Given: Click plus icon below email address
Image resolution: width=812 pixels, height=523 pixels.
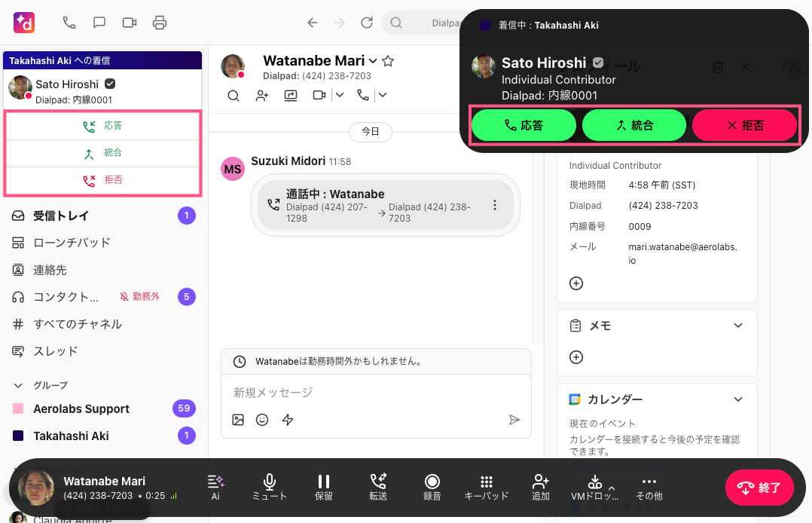Looking at the screenshot, I should click(x=575, y=283).
